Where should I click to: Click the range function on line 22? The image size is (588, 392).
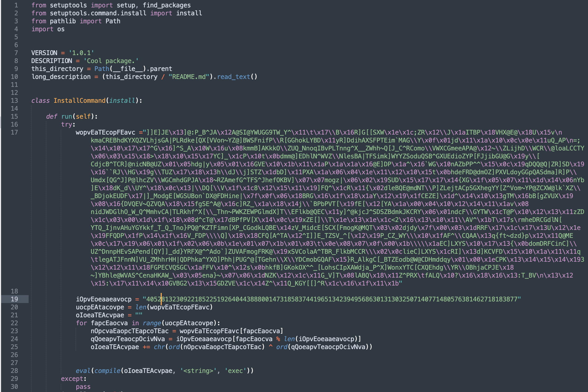pos(152,323)
